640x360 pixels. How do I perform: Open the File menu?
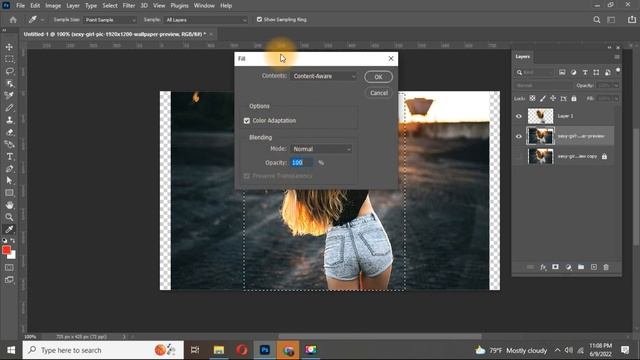pos(20,6)
